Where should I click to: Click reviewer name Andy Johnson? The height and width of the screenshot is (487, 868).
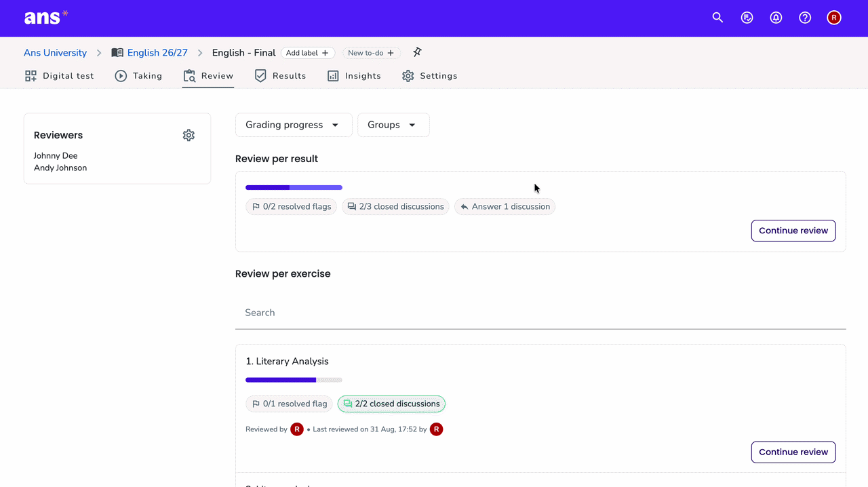[60, 168]
